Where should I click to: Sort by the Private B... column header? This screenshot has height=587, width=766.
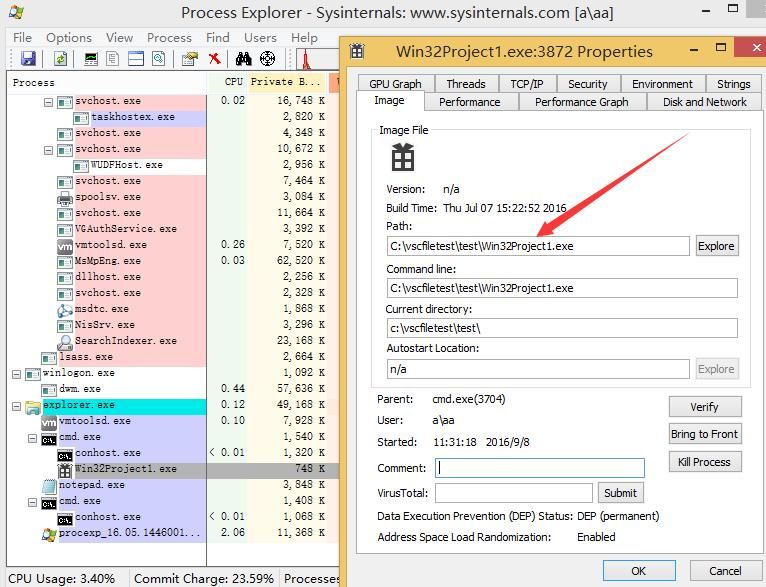point(287,82)
